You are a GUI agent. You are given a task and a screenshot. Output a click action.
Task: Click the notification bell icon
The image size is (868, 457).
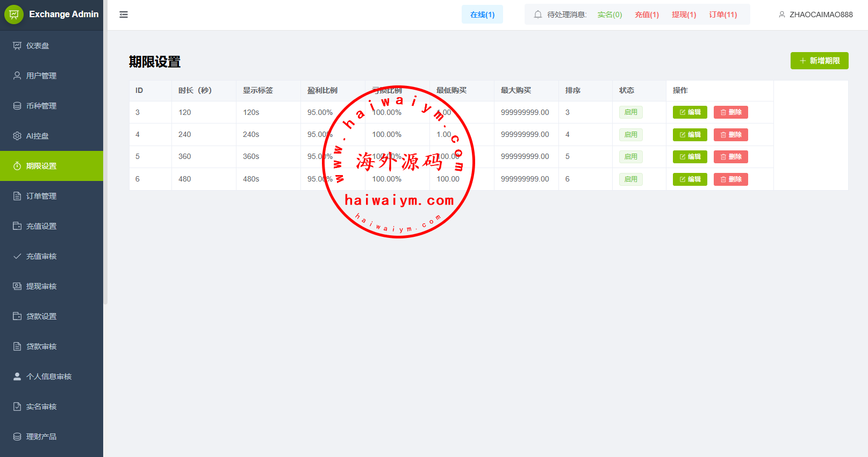537,14
